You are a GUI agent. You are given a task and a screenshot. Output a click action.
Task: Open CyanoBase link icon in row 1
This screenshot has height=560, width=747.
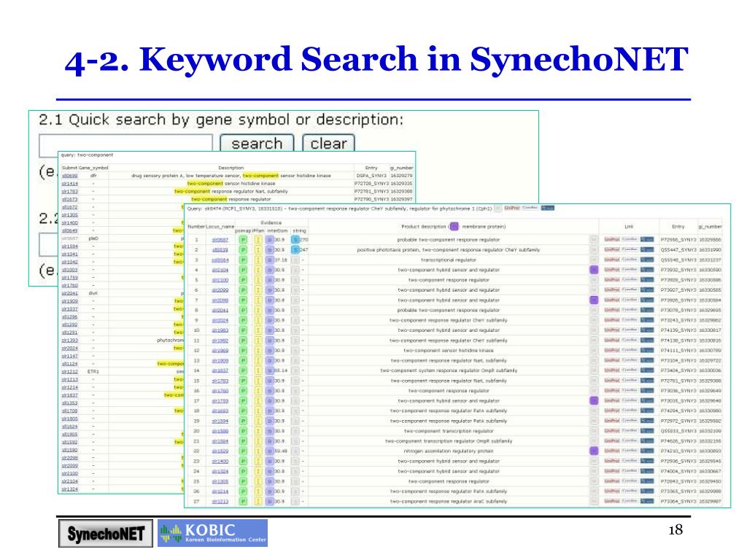630,239
